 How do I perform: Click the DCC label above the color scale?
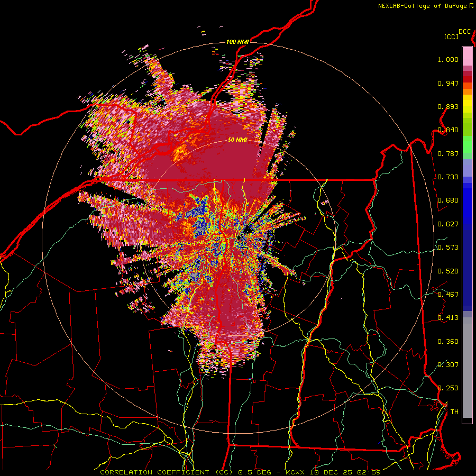pyautogui.click(x=465, y=32)
